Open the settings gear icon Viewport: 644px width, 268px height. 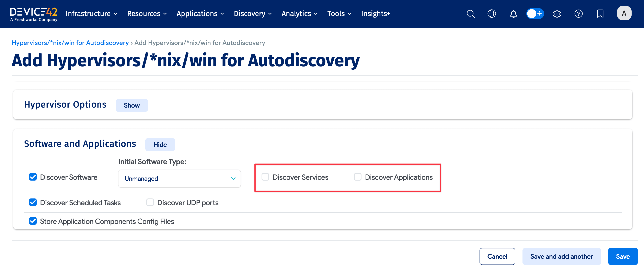click(557, 14)
